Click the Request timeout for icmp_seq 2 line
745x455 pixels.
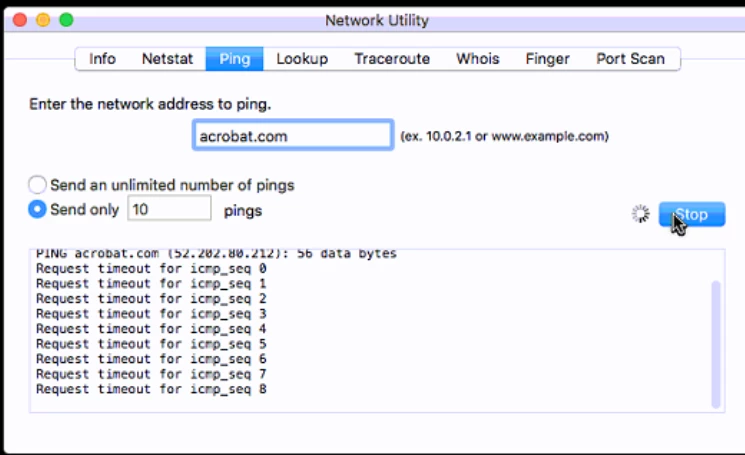click(151, 299)
